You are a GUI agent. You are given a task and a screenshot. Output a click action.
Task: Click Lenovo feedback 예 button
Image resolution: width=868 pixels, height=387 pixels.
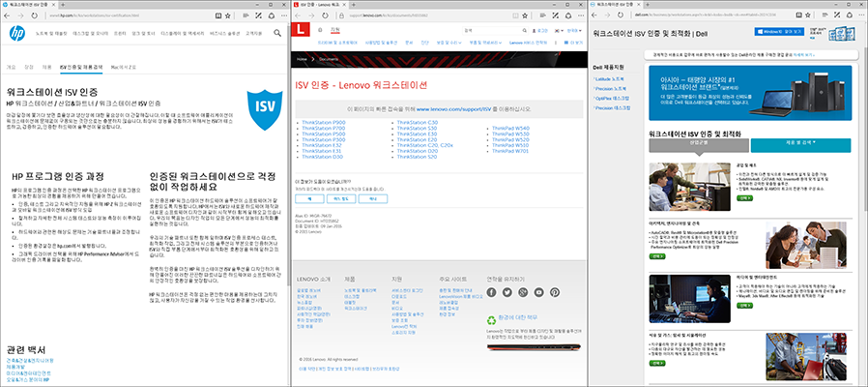tap(309, 198)
